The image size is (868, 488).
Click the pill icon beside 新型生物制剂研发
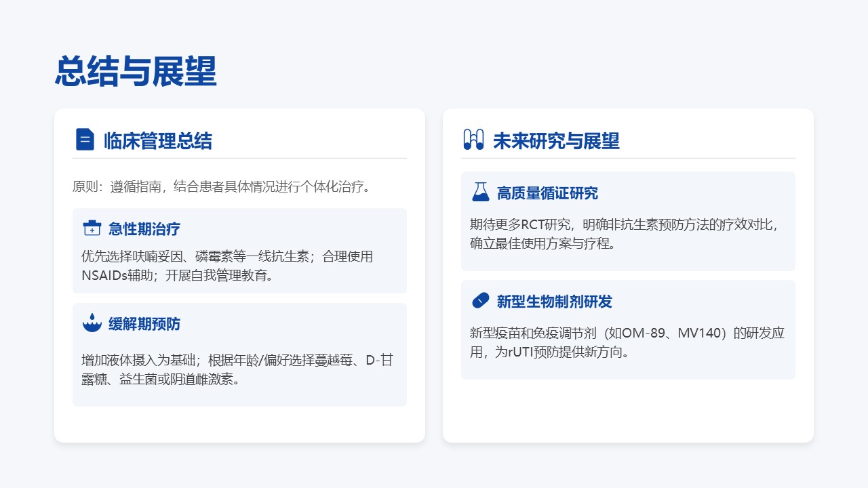[x=480, y=301]
